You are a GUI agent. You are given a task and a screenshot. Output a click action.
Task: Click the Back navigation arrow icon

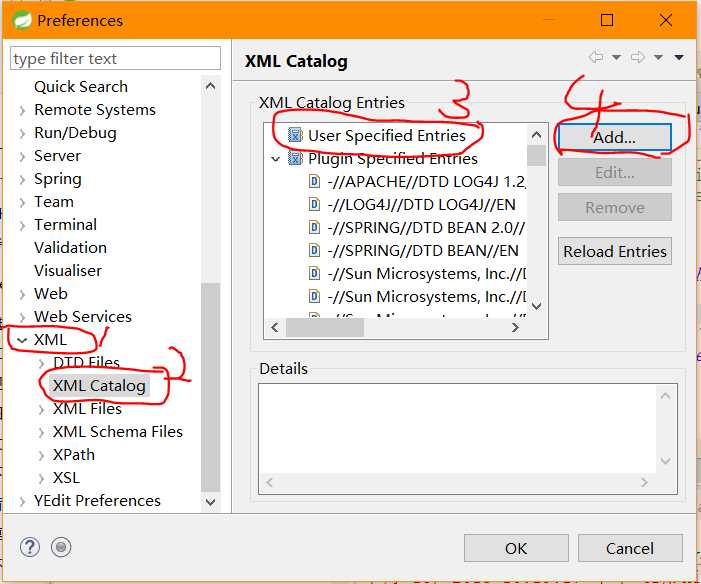click(596, 57)
